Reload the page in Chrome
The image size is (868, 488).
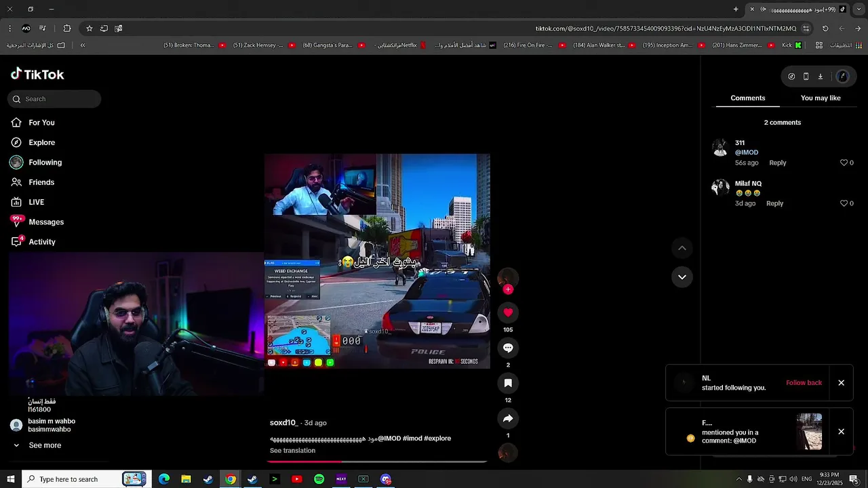pyautogui.click(x=825, y=28)
